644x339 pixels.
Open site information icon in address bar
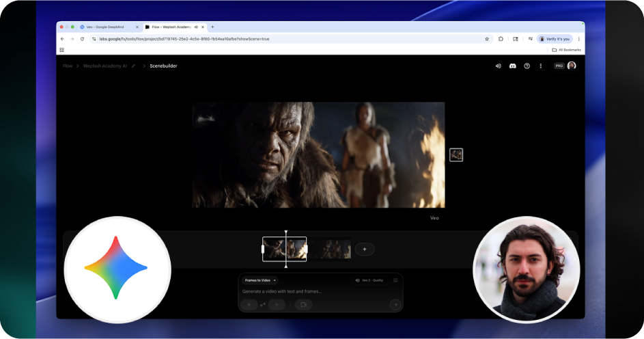click(94, 39)
